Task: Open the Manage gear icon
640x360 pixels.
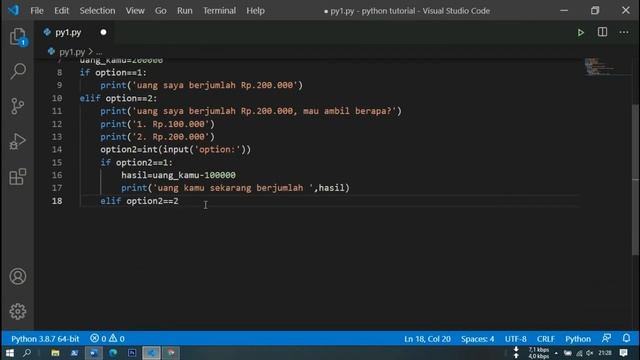Action: tap(18, 311)
